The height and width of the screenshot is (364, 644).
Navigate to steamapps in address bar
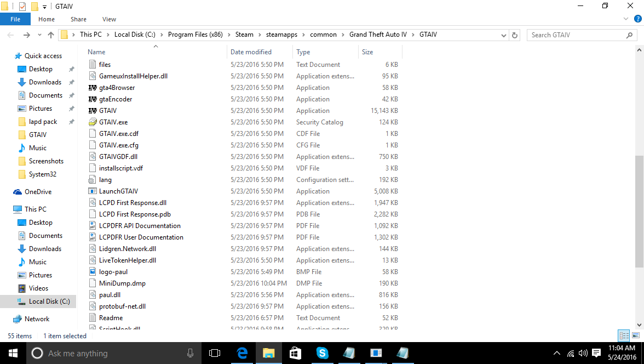coord(281,35)
